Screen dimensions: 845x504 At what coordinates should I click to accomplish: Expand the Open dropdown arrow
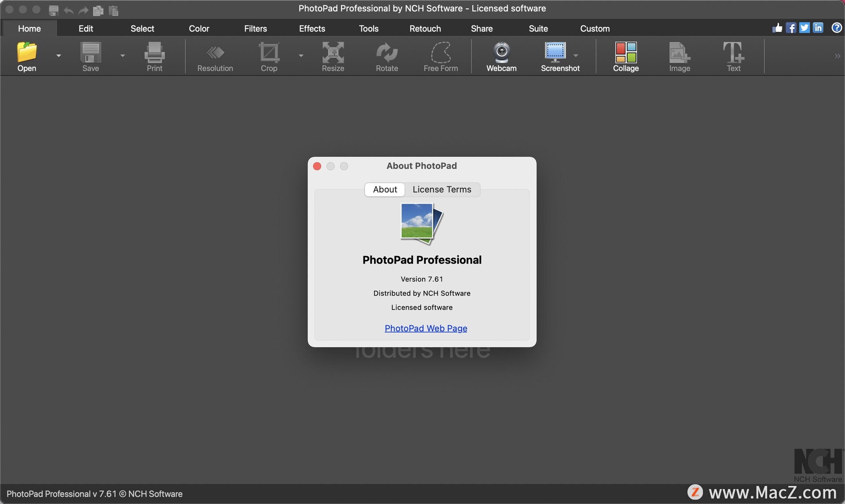click(59, 55)
